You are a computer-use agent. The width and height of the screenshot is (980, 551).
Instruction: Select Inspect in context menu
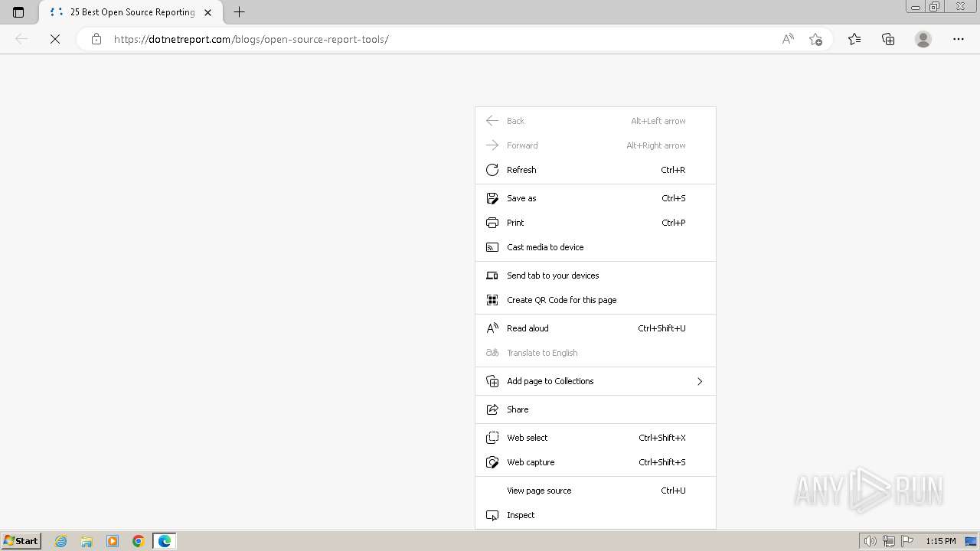coord(596,515)
